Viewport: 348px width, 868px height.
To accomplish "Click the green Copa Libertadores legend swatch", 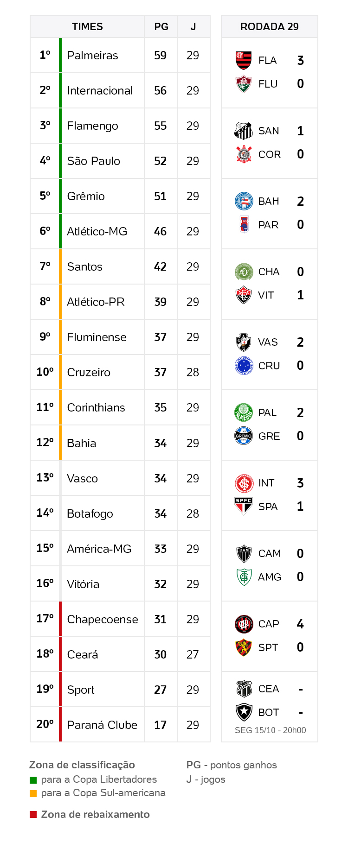I will pos(33,780).
